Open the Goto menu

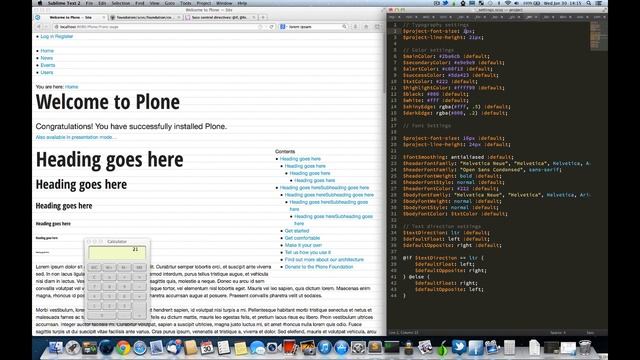click(170, 3)
